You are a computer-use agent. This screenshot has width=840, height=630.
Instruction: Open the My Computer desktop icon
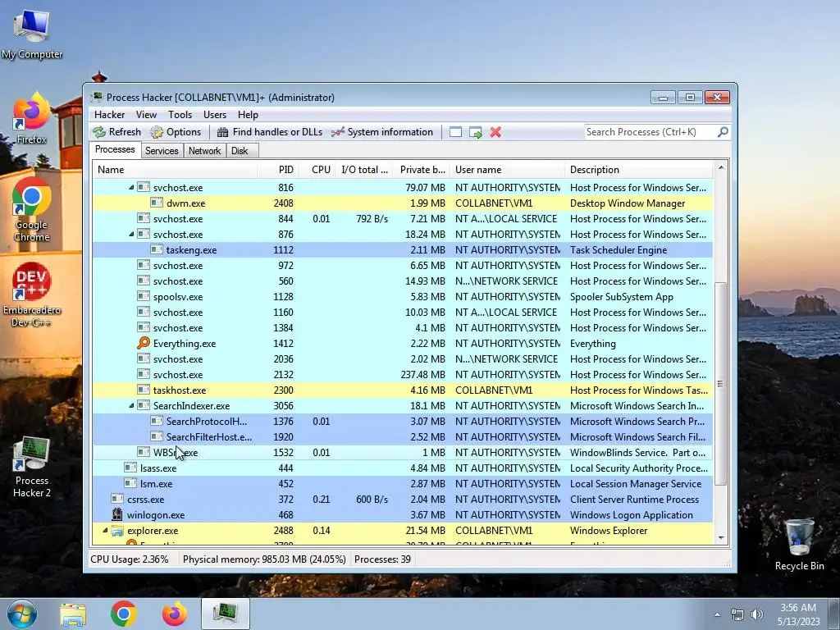pos(32,34)
